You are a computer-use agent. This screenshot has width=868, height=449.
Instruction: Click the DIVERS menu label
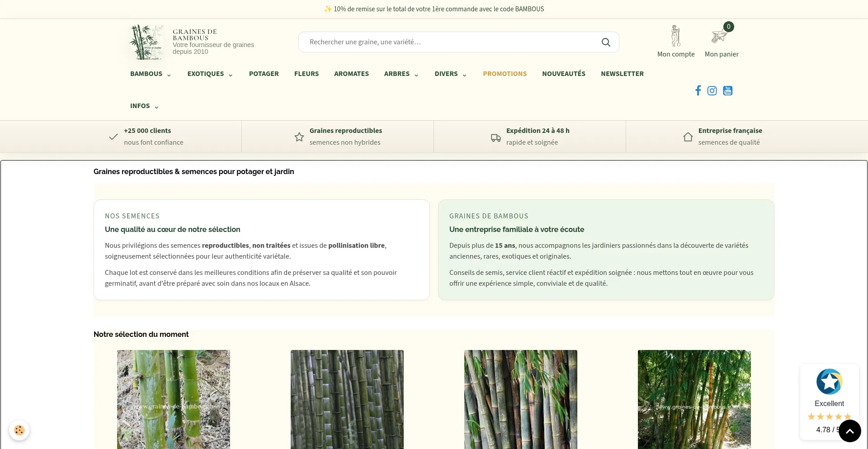[x=446, y=74]
